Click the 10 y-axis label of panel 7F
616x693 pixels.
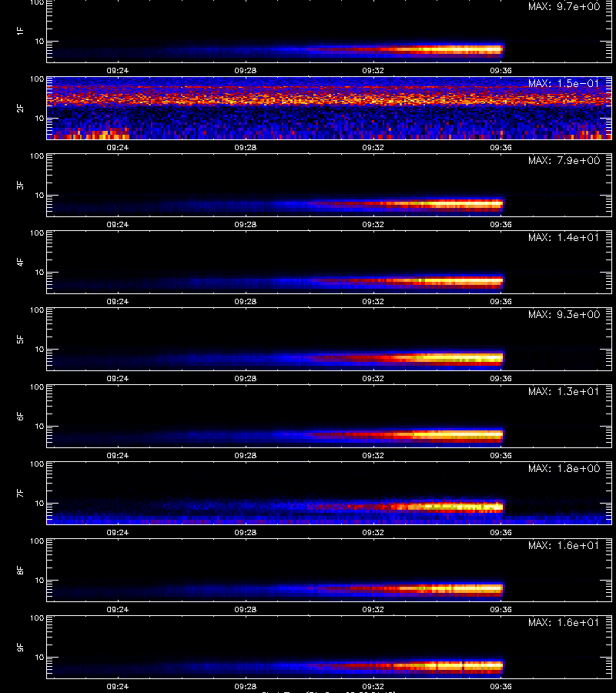39,503
